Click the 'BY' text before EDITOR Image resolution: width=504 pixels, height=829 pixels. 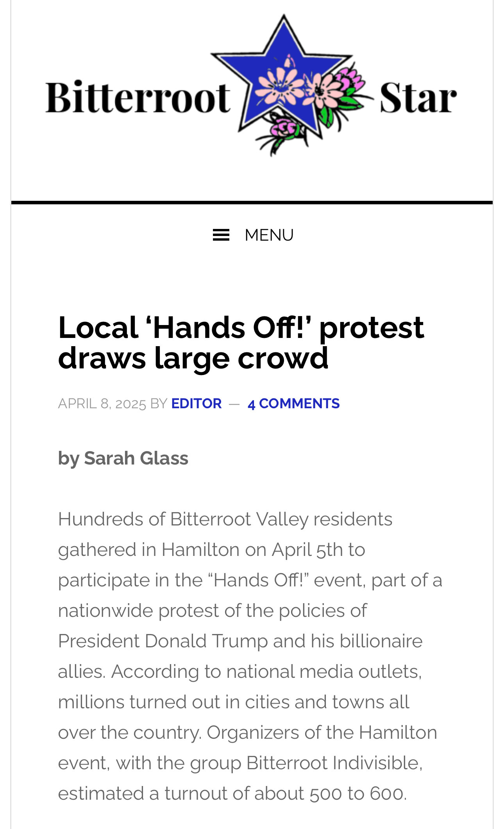point(159,404)
